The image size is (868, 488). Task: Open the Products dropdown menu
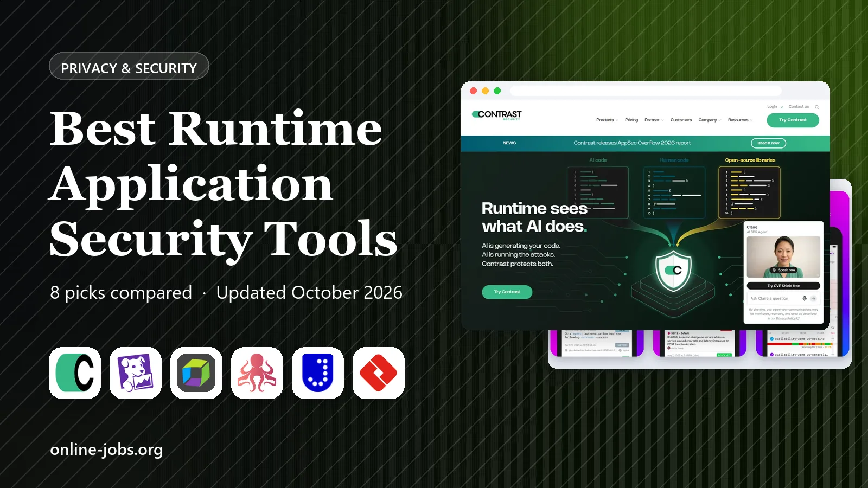[607, 120]
